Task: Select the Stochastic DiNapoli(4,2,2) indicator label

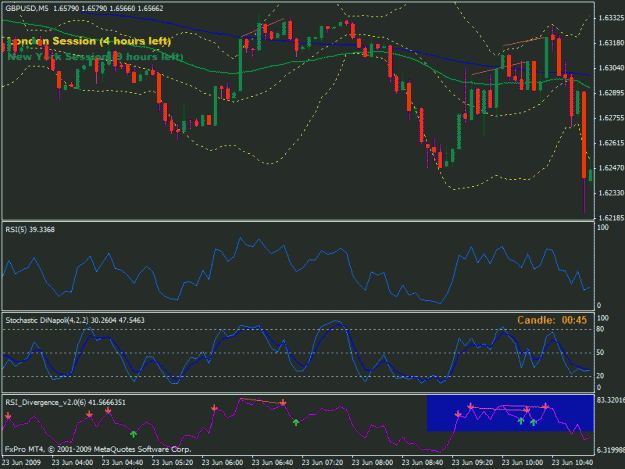Action: tap(75, 320)
